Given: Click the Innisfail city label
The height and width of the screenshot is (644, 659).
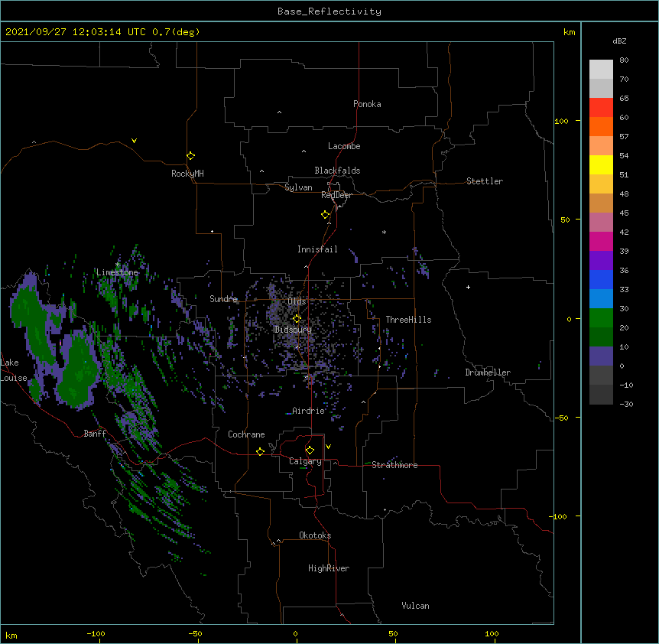Looking at the screenshot, I should [x=317, y=249].
